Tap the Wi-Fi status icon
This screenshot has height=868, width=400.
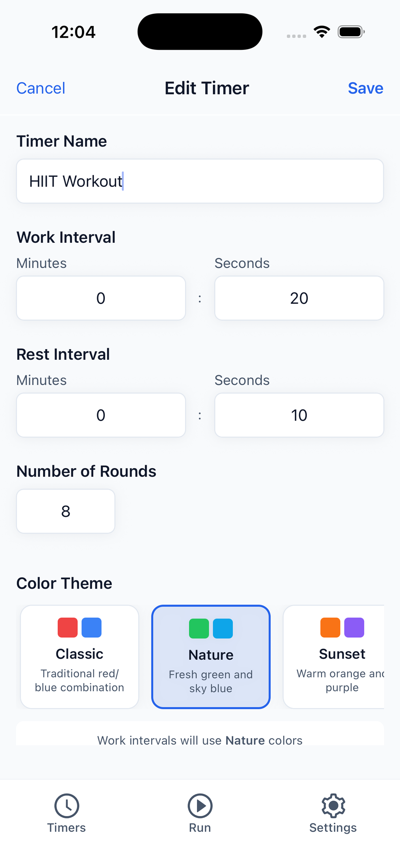coord(322,32)
